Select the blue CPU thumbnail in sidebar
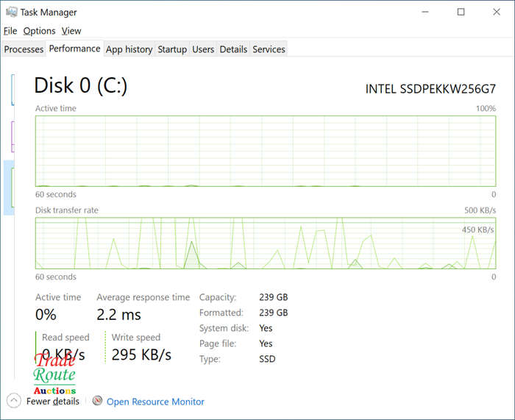 pos(13,90)
